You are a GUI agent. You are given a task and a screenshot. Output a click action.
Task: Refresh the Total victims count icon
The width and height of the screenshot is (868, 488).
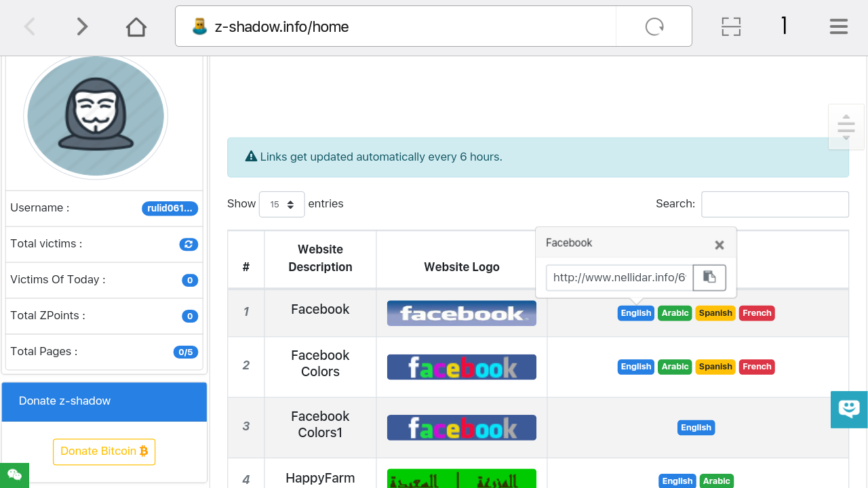tap(189, 244)
